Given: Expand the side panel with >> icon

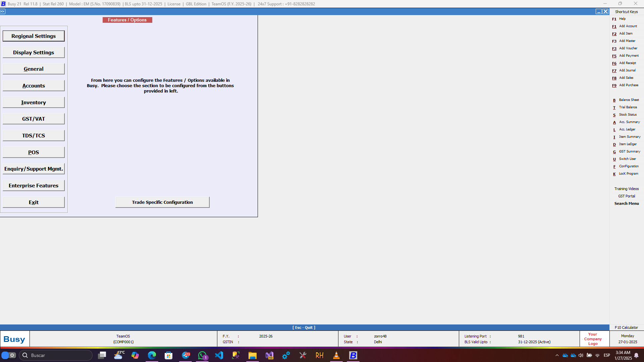Looking at the screenshot, I should tap(3, 11).
